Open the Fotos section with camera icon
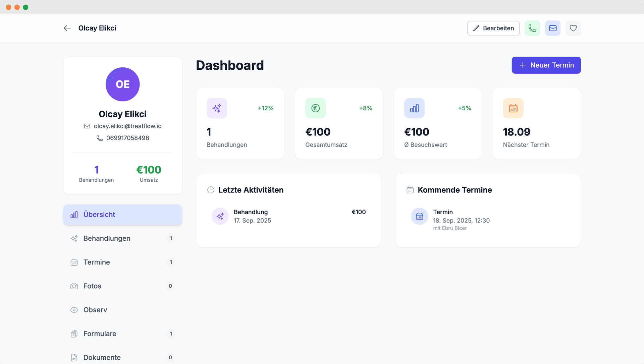This screenshot has height=364, width=644. pos(122,286)
